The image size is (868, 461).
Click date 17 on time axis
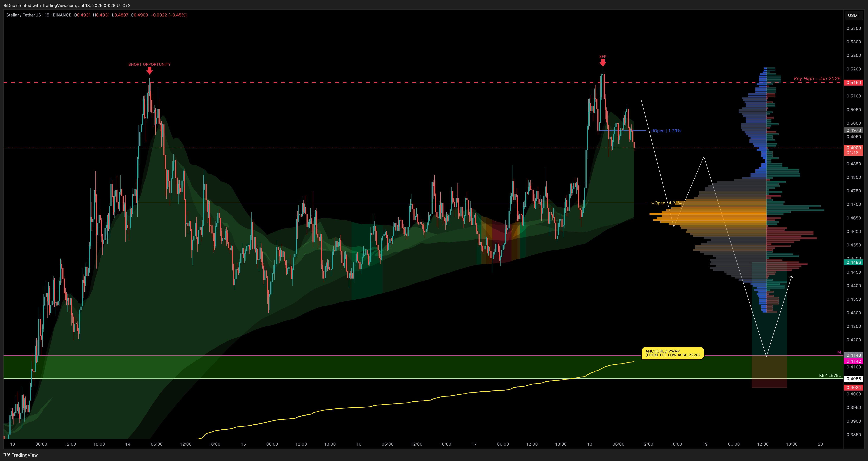(474, 444)
